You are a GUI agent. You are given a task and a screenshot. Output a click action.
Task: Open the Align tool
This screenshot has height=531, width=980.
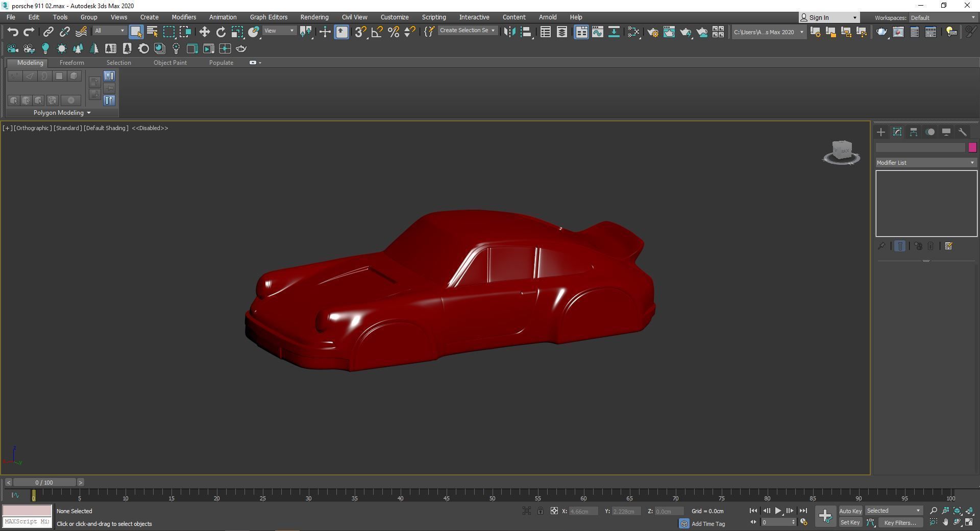(x=526, y=32)
